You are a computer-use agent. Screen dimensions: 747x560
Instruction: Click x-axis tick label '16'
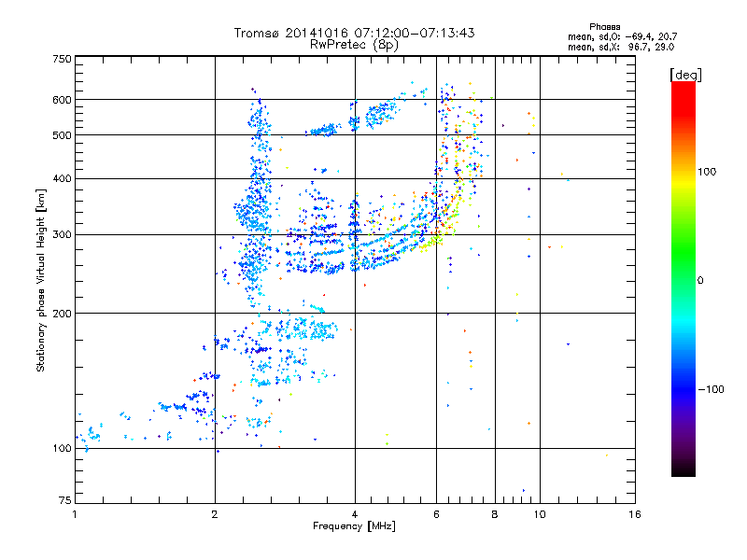pyautogui.click(x=635, y=514)
